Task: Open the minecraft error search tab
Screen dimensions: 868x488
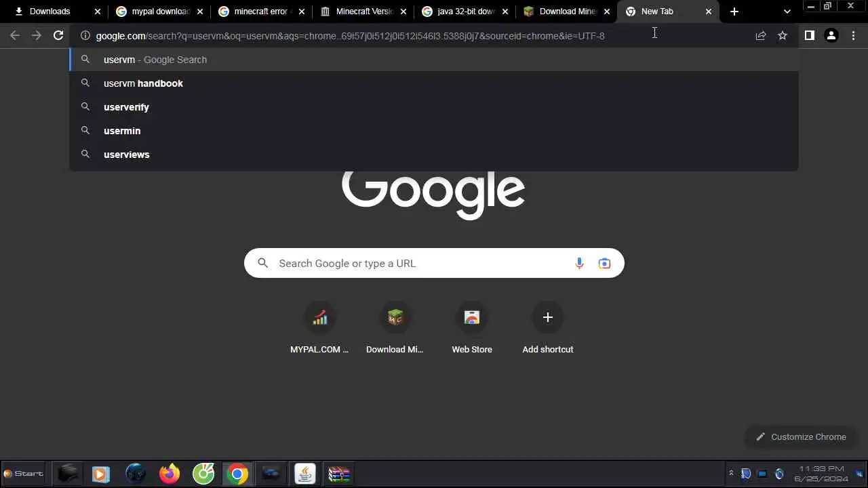Action: [262, 12]
